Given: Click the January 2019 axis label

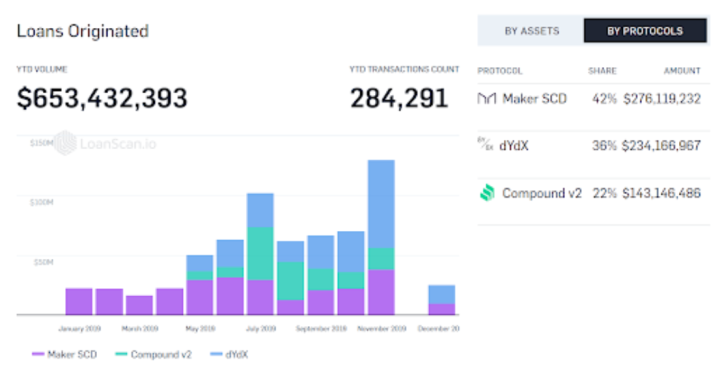Looking at the screenshot, I should click(79, 328).
